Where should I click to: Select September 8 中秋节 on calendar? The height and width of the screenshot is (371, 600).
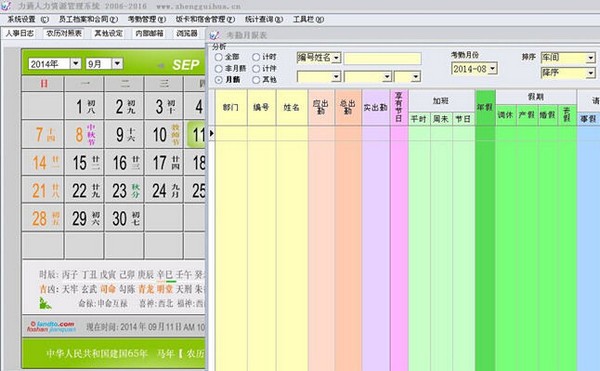[85, 134]
